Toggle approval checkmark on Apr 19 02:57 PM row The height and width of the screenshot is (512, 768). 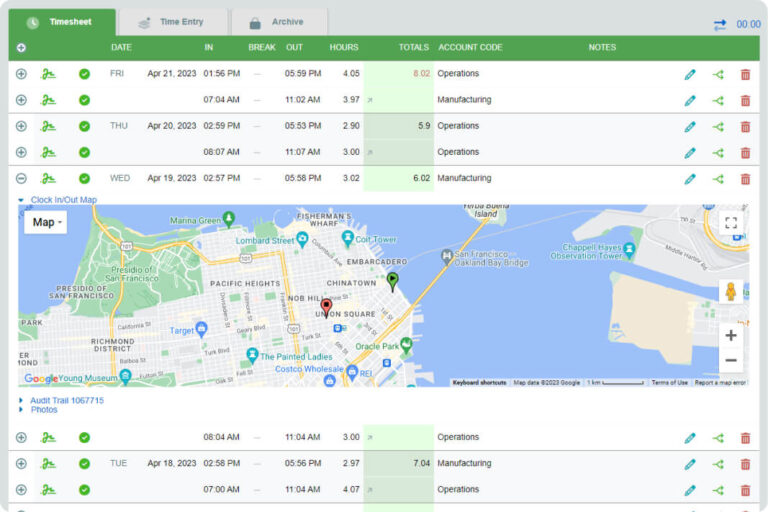pos(84,178)
